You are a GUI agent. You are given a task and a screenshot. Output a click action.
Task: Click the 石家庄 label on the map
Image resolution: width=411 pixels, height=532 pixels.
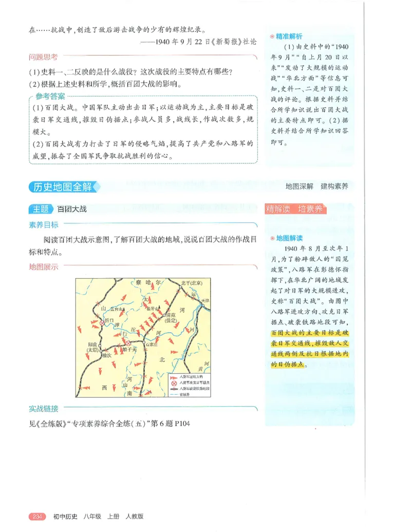152,344
